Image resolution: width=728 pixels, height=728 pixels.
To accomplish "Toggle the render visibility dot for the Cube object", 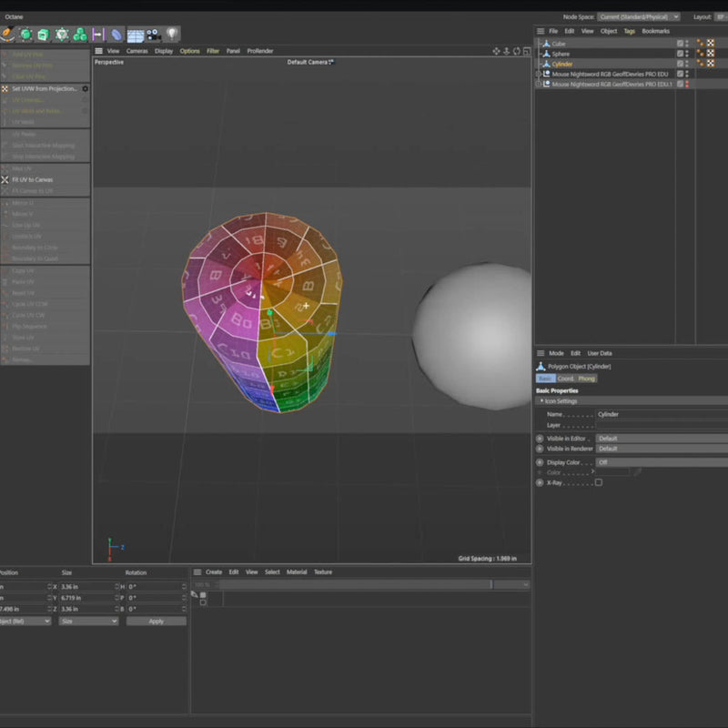I will pyautogui.click(x=685, y=45).
